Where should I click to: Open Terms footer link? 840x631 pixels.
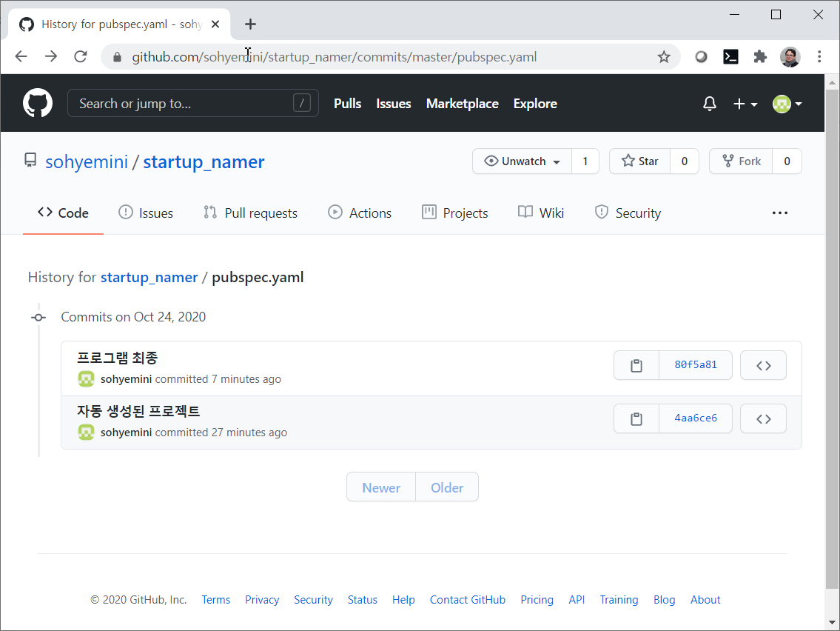(x=216, y=600)
